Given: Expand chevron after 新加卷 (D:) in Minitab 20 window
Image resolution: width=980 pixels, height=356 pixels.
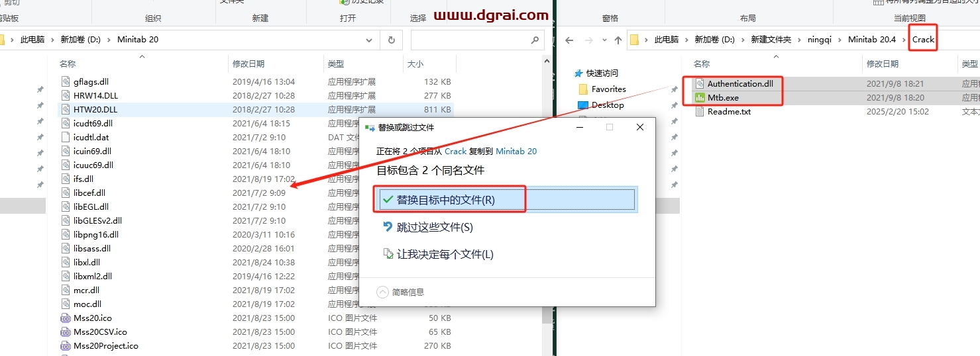Looking at the screenshot, I should tap(109, 40).
